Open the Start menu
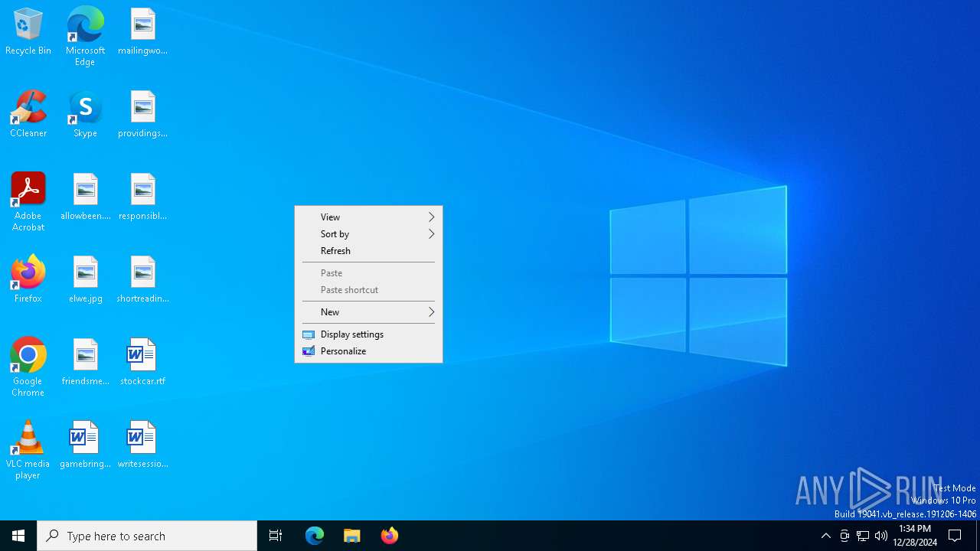980x551 pixels. tap(18, 536)
